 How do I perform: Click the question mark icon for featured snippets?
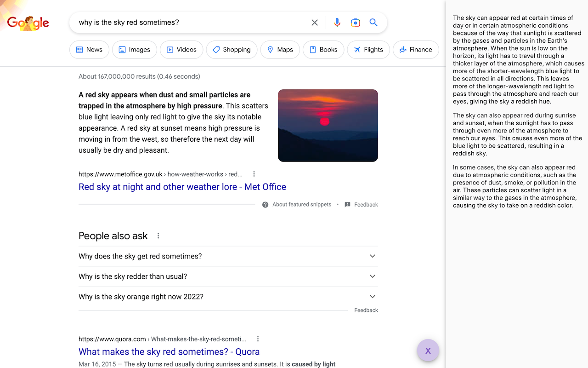pos(265,205)
